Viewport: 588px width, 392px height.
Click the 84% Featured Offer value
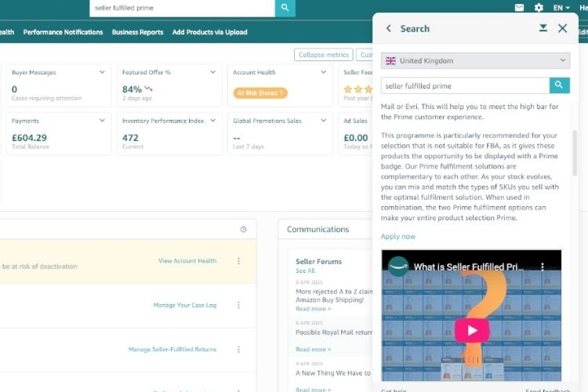(x=132, y=89)
